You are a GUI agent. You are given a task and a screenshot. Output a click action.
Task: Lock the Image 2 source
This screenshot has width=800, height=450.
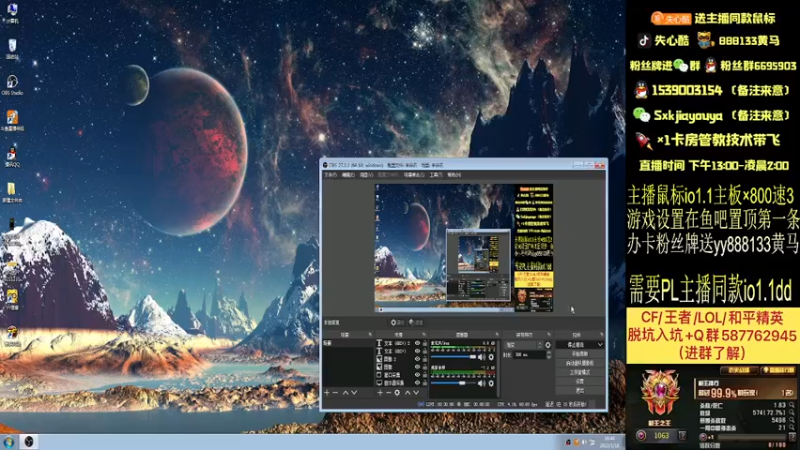pyautogui.click(x=425, y=359)
